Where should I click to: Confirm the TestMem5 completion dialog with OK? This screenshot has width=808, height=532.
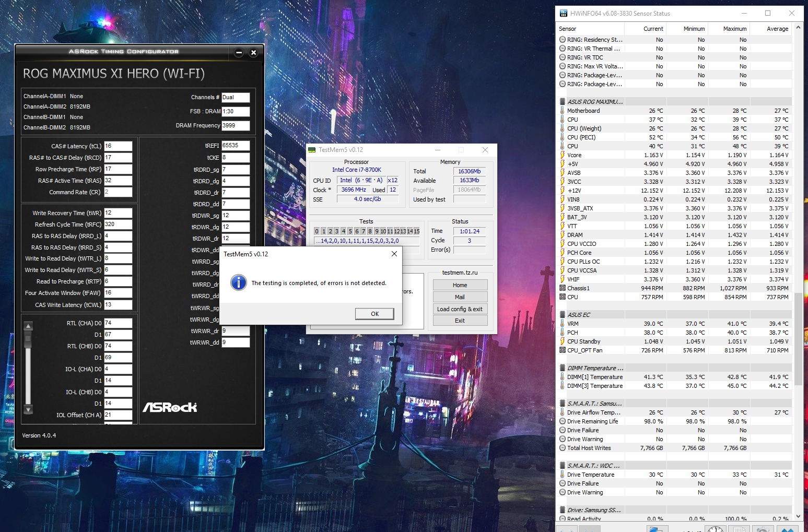[x=374, y=314]
